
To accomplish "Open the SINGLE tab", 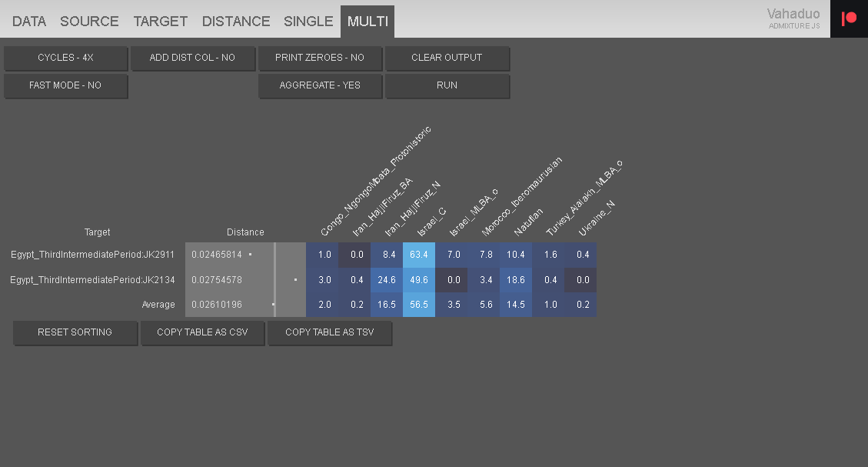I will click(308, 22).
